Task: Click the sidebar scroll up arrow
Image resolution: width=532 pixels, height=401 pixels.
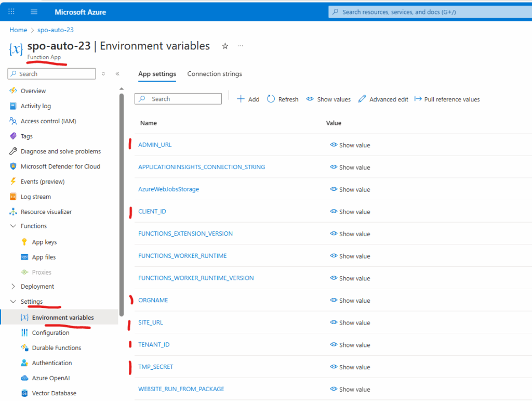Action: pyautogui.click(x=122, y=89)
